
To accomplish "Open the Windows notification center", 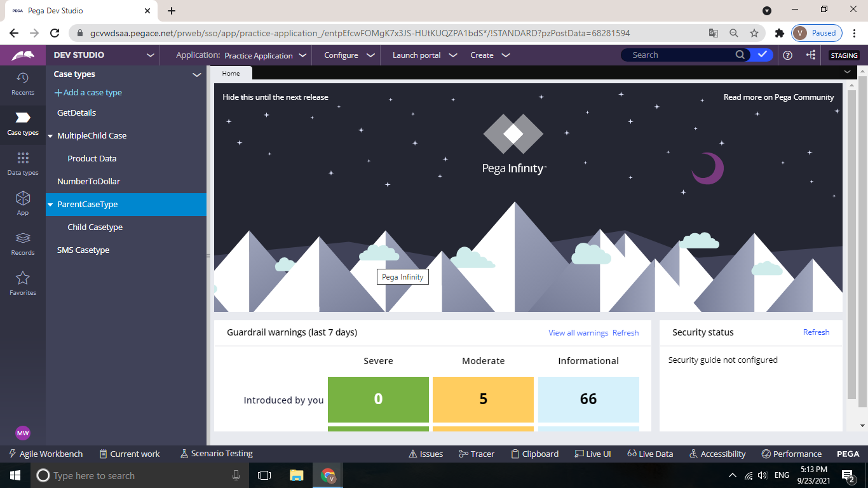I will click(x=848, y=475).
